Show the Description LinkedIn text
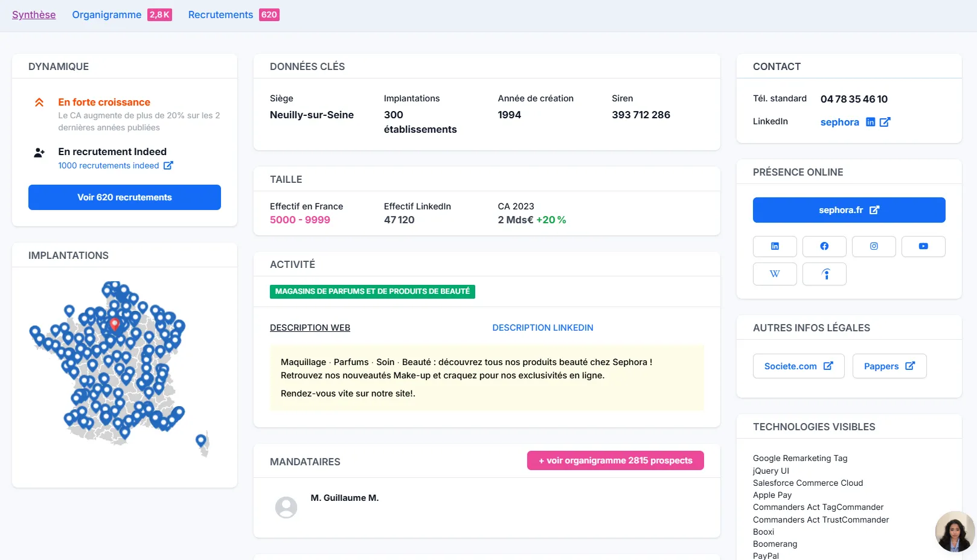 pyautogui.click(x=543, y=328)
